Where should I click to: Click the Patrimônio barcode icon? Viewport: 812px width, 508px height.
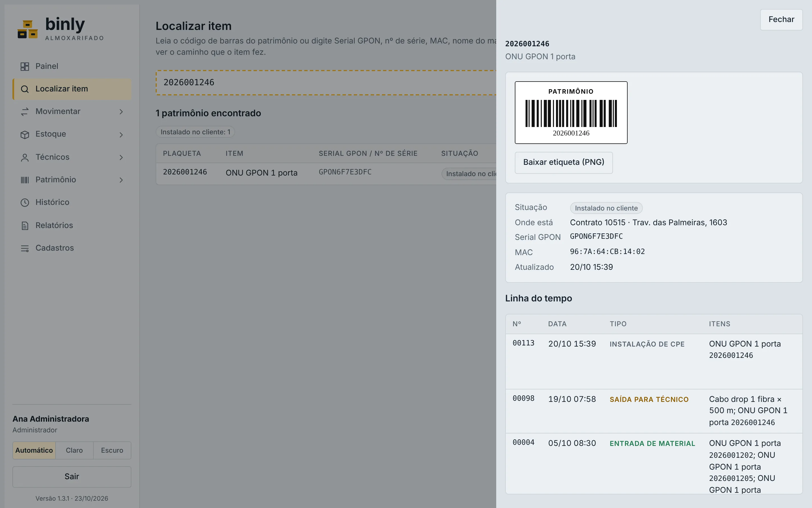click(25, 180)
